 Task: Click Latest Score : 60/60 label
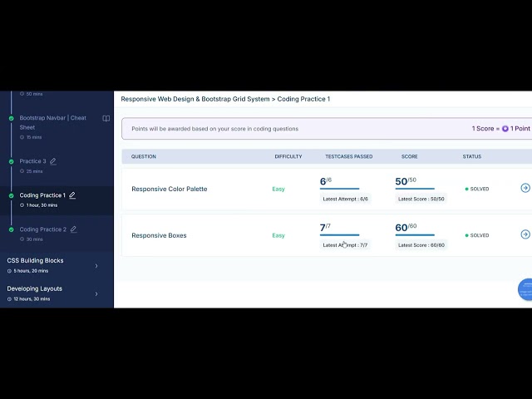(x=421, y=245)
